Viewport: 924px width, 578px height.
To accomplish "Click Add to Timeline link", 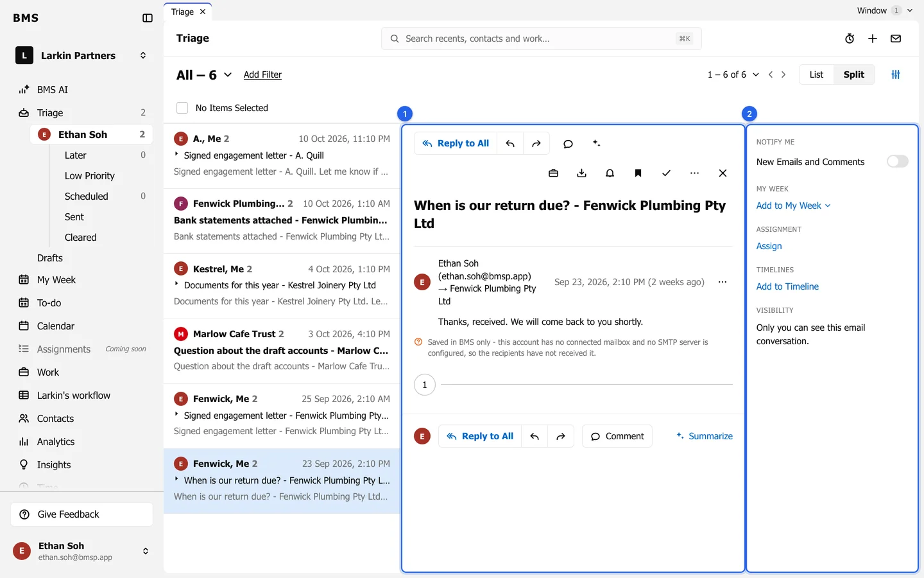I will [787, 286].
